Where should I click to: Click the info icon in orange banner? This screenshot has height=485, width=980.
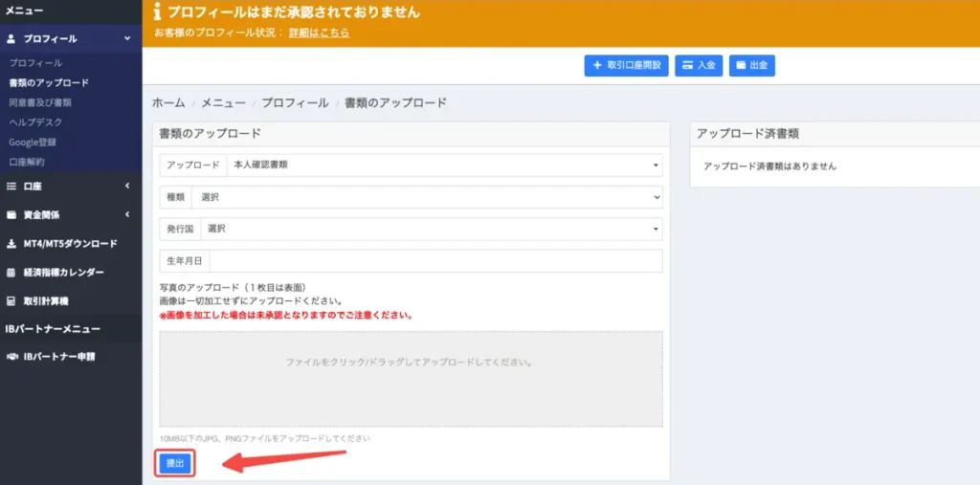pos(158,11)
